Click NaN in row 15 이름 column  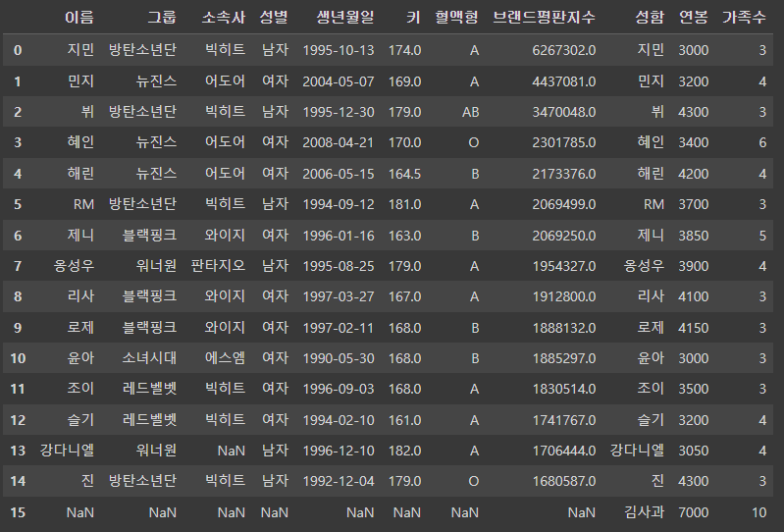click(x=80, y=512)
